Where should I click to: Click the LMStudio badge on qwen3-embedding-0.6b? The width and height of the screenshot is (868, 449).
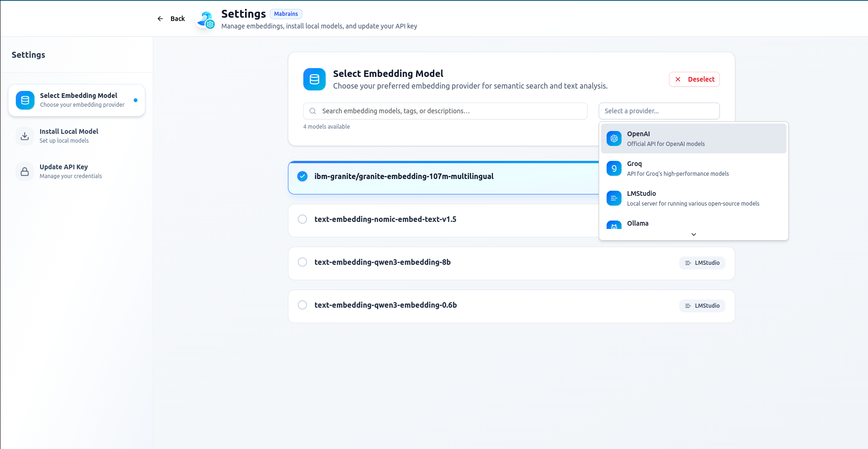coord(702,305)
